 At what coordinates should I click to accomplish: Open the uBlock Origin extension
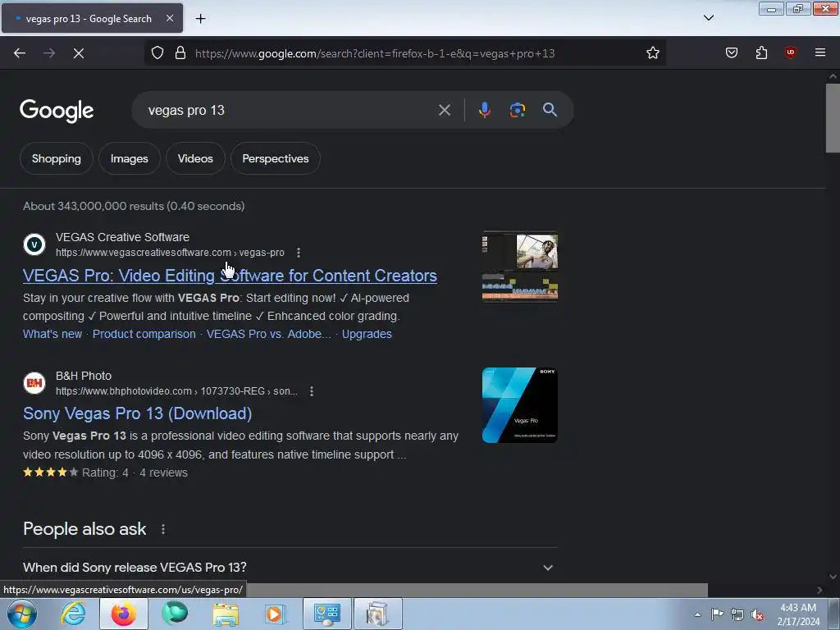[x=791, y=52]
